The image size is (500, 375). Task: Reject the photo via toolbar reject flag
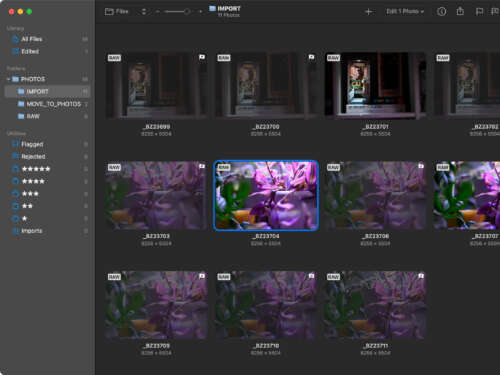pos(495,12)
